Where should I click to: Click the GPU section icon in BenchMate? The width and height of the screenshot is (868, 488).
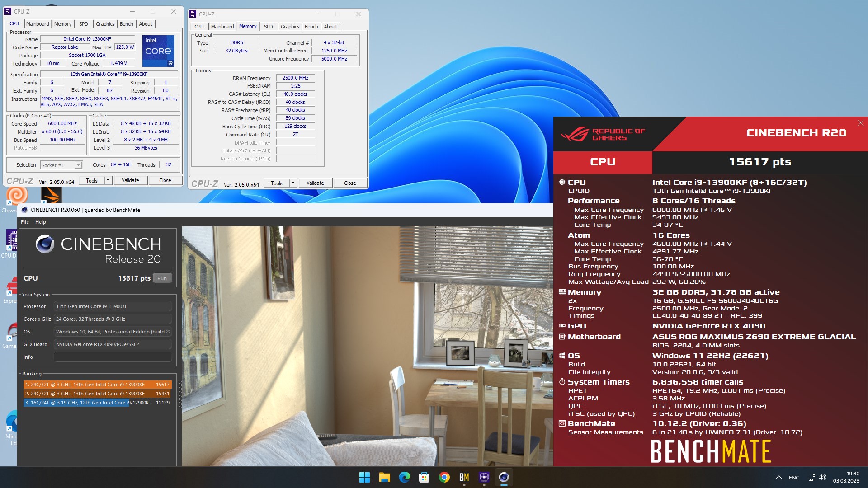point(562,326)
